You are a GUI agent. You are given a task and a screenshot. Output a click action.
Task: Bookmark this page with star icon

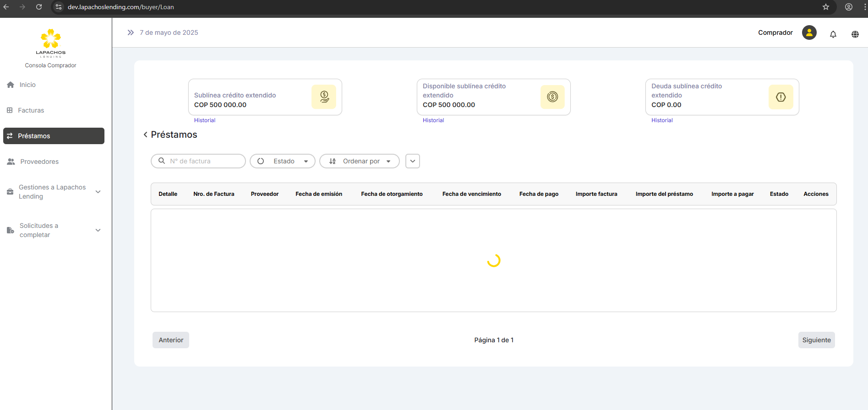tap(825, 7)
